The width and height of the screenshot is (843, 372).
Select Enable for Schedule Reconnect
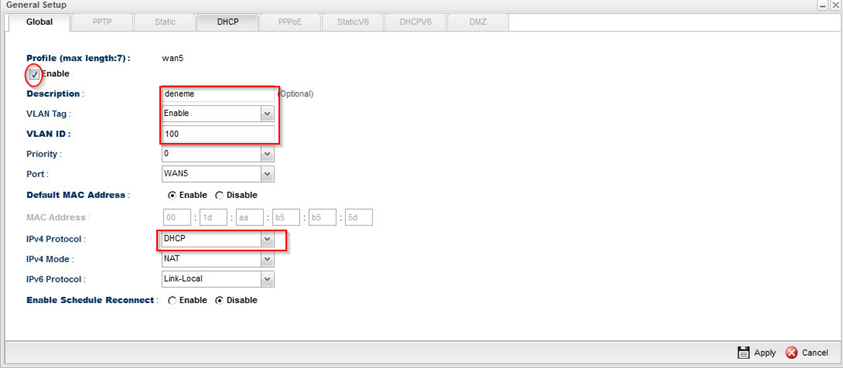(172, 301)
